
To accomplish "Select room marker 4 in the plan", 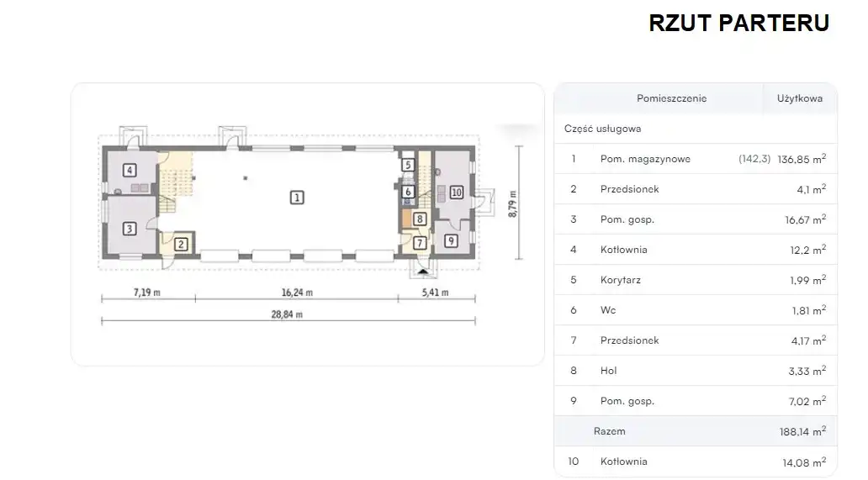I will (130, 171).
